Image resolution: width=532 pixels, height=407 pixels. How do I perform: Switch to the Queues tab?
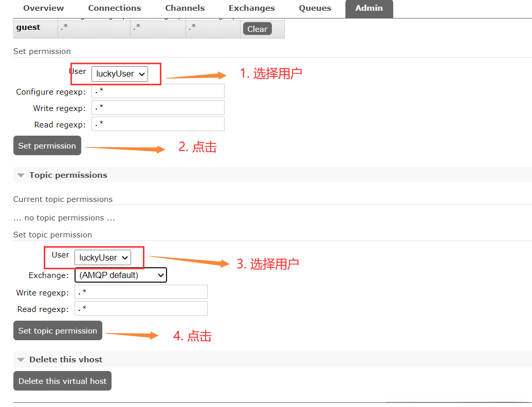[x=315, y=8]
